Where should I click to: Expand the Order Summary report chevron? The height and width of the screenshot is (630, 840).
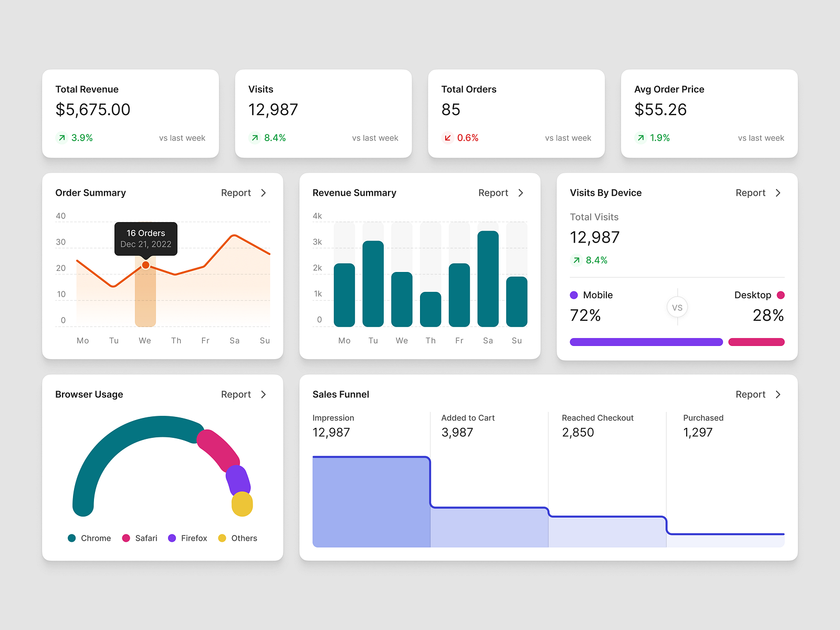click(264, 193)
